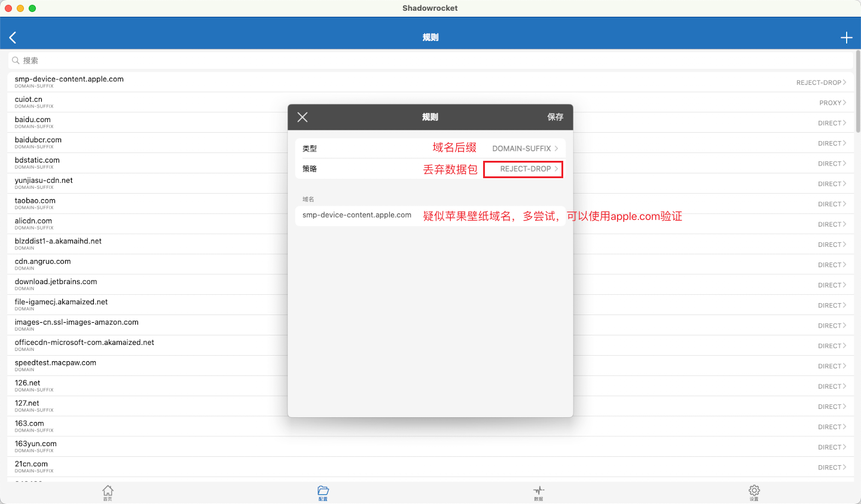This screenshot has width=861, height=504.
Task: Open the 21cn.com rule's DIRECT chevron
Action: pyautogui.click(x=844, y=468)
